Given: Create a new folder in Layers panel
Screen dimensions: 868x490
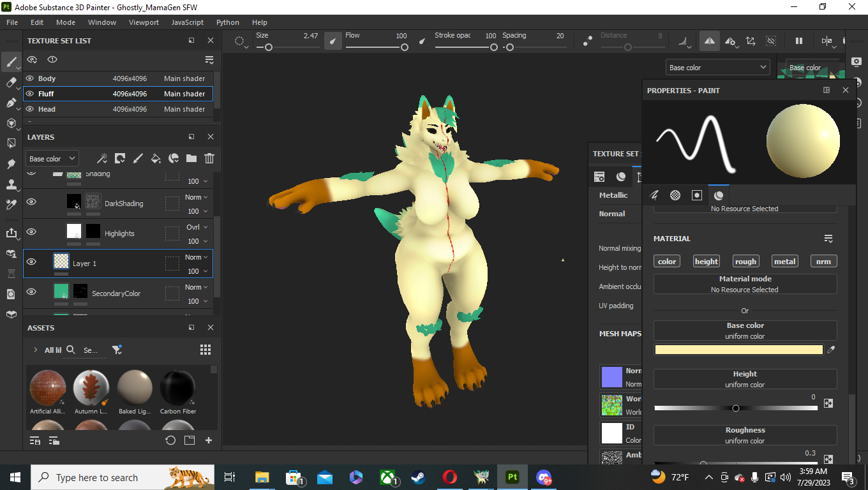Looking at the screenshot, I should [x=191, y=158].
